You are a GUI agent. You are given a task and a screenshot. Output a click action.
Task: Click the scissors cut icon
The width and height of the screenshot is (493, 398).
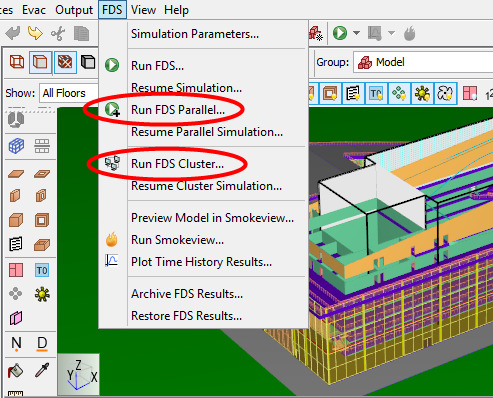point(58,34)
